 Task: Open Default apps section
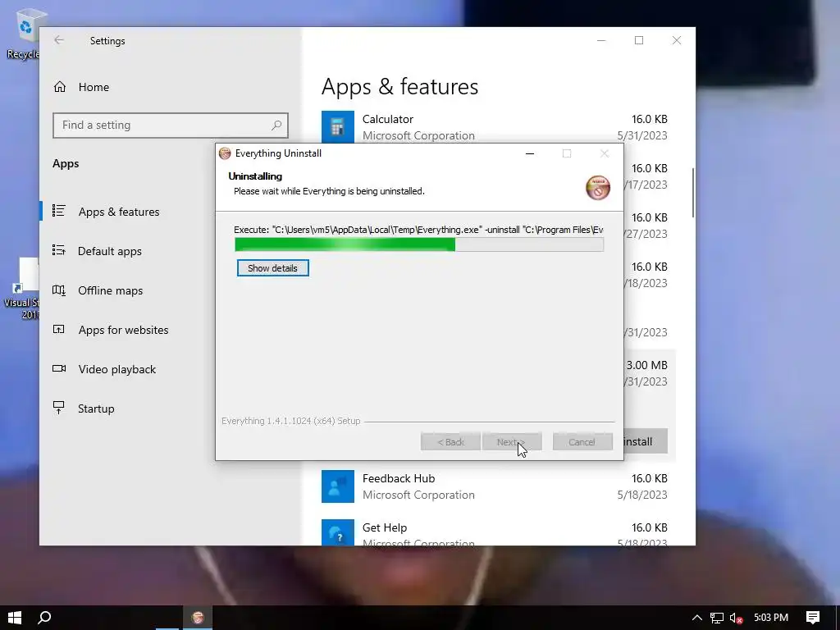click(109, 251)
